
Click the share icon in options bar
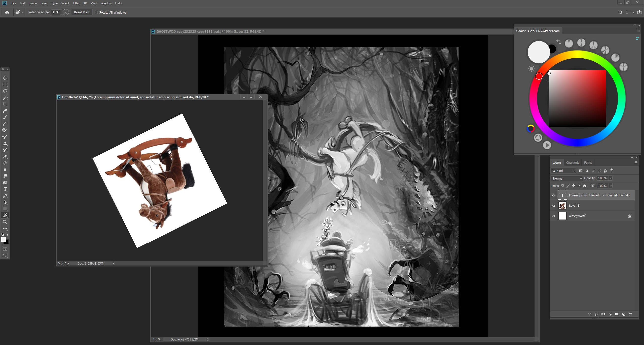(x=639, y=12)
